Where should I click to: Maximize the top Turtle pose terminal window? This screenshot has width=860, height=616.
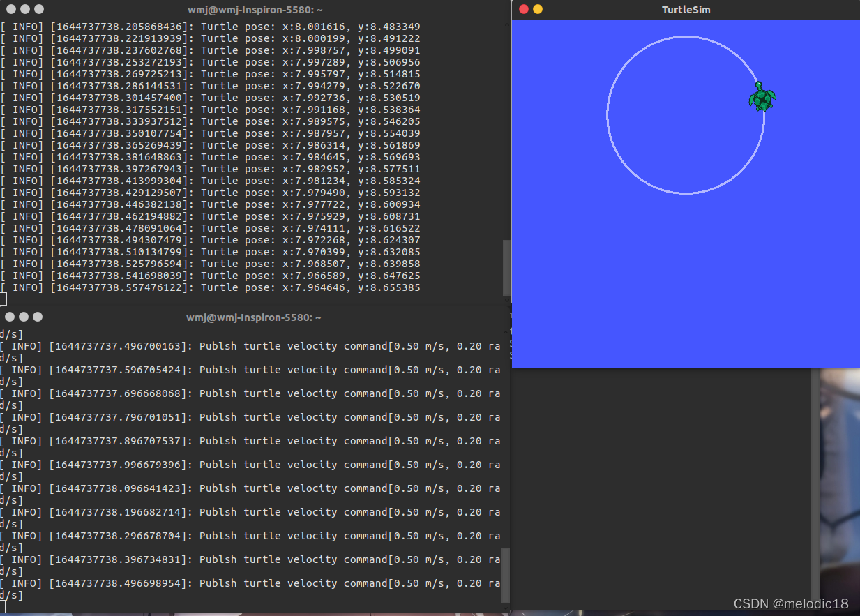[x=38, y=9]
